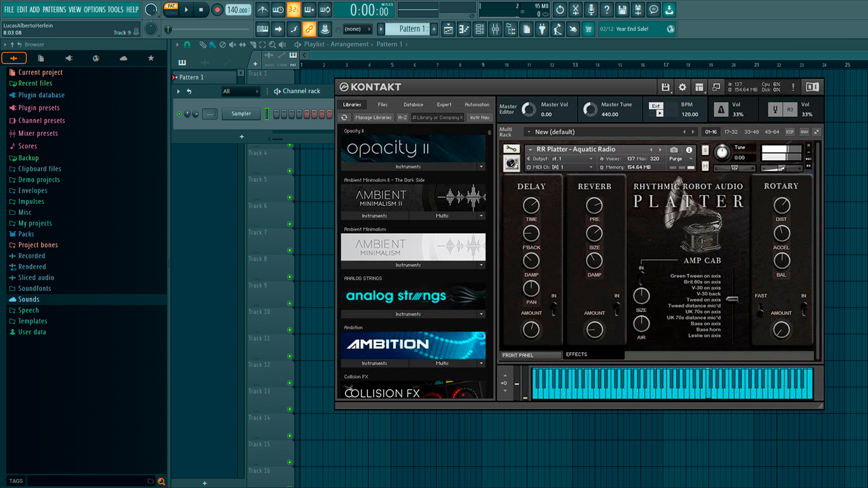This screenshot has height=488, width=868.
Task: Toggle the typing keyboard to piano icon
Action: click(x=262, y=29)
